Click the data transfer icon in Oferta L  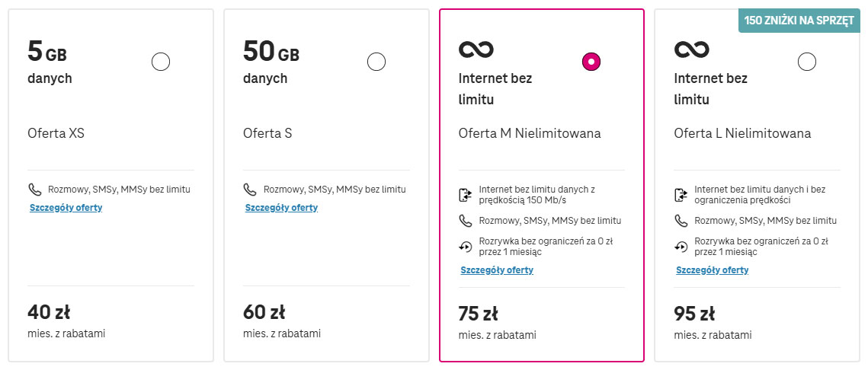[x=681, y=195]
